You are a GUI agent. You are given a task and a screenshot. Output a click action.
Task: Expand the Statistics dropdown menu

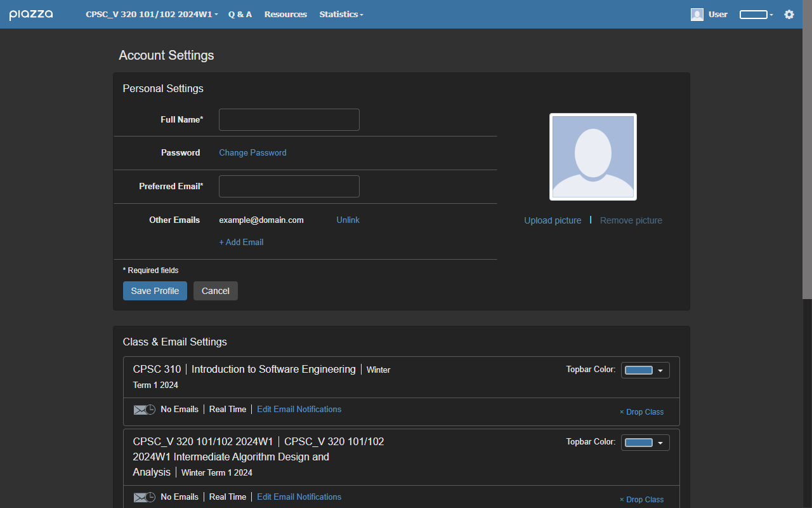click(x=341, y=14)
